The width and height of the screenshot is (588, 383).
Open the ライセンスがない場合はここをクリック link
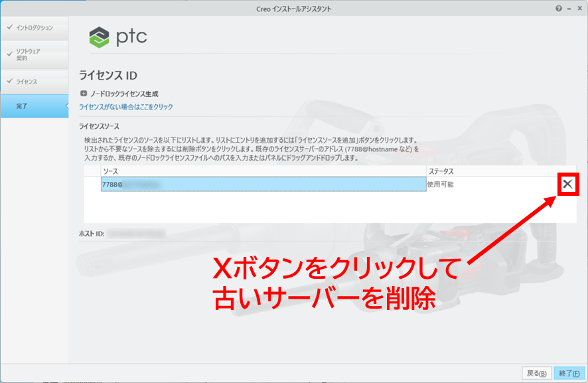click(x=125, y=107)
